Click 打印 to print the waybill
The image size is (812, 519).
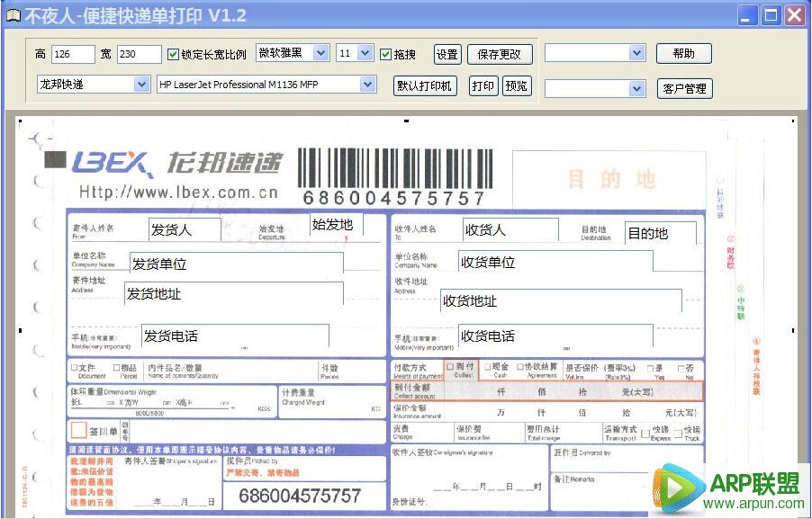click(483, 86)
